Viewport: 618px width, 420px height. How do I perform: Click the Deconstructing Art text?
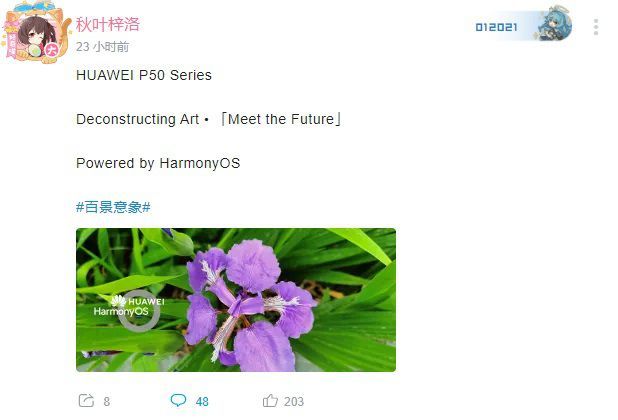click(137, 119)
